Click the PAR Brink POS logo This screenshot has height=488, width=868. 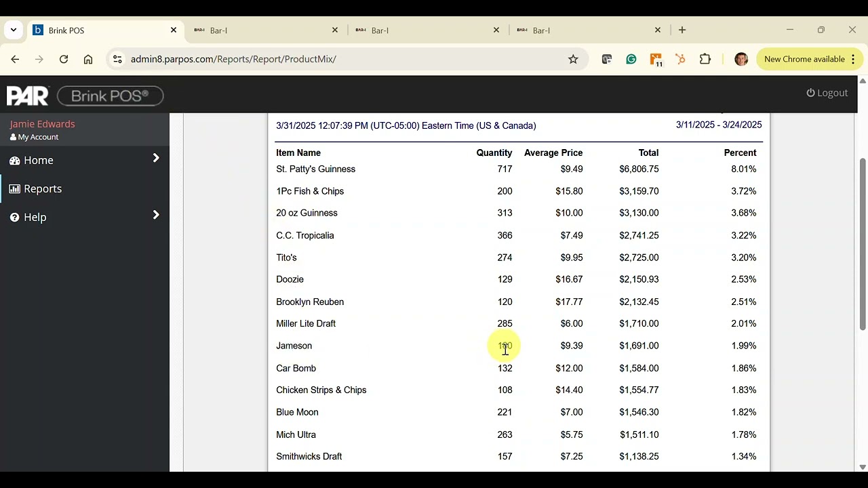pyautogui.click(x=85, y=96)
